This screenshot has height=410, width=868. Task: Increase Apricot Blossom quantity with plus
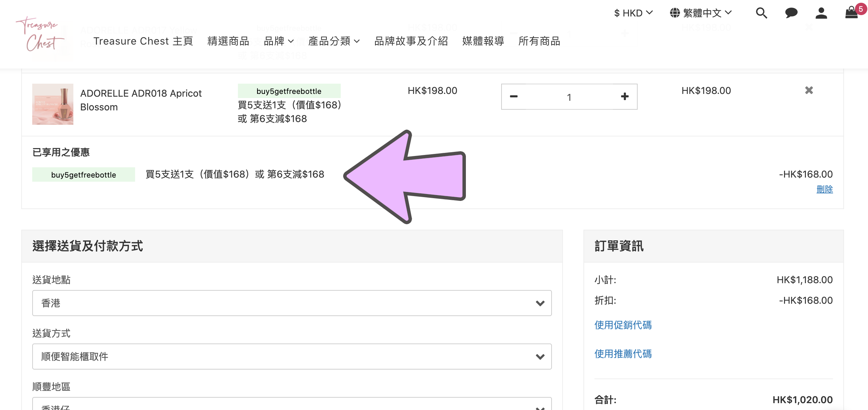(625, 97)
